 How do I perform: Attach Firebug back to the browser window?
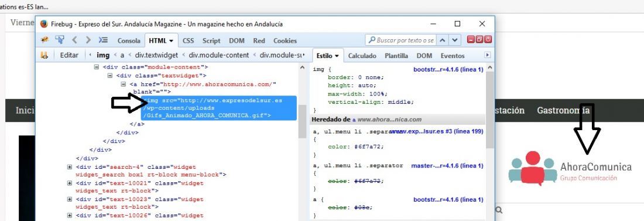pyautogui.click(x=479, y=39)
